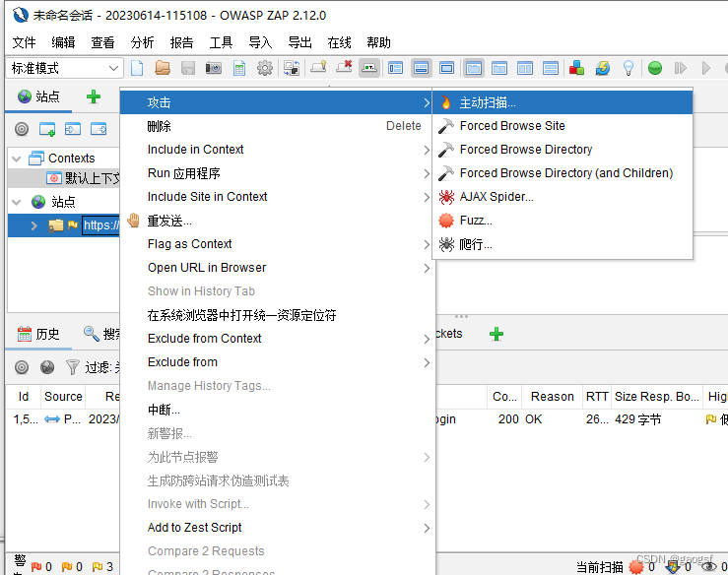Click the Export Context icon
Screen dimensions: 728x575
[x=99, y=129]
